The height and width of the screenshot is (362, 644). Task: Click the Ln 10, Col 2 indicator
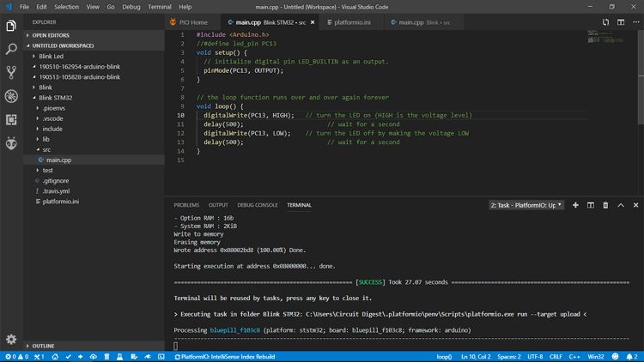tap(476, 357)
